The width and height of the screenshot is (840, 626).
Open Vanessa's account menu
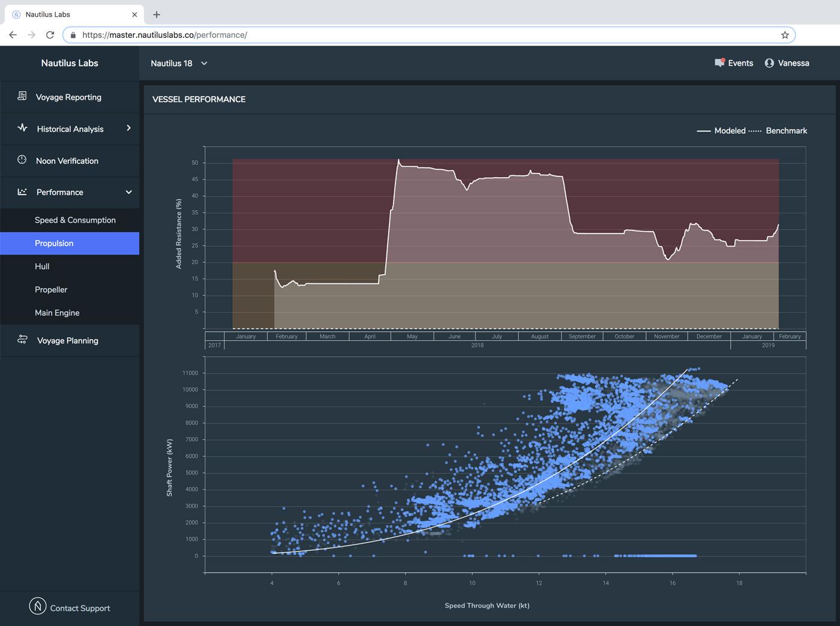click(787, 63)
